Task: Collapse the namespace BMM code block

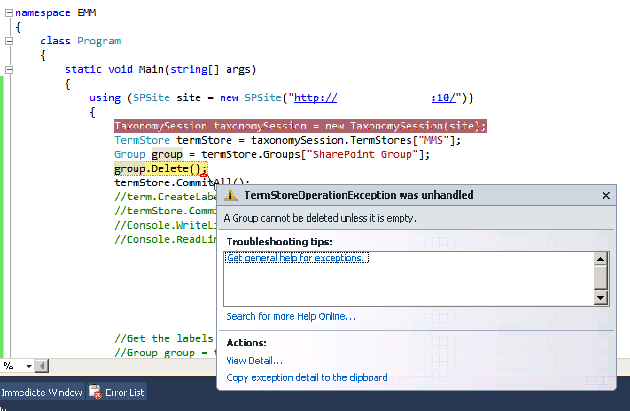Action: tap(9, 13)
